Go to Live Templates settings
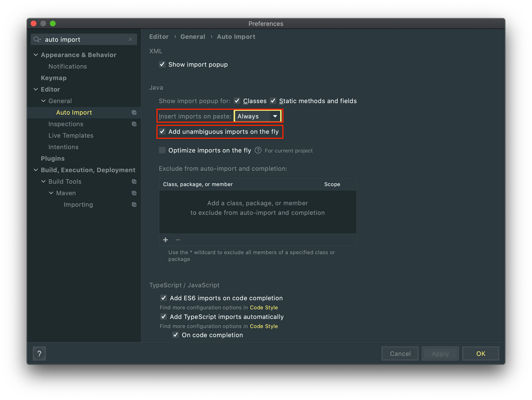This screenshot has height=400, width=532. pyautogui.click(x=71, y=136)
